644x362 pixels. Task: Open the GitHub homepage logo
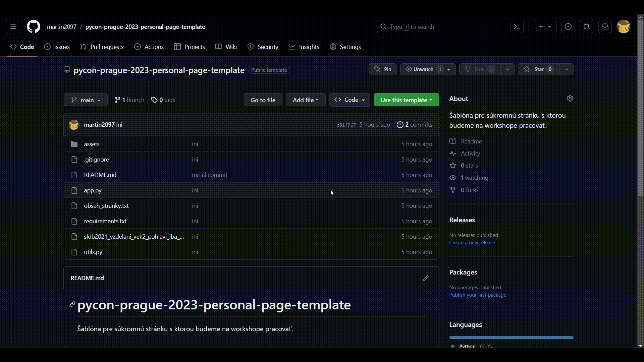pos(34,27)
